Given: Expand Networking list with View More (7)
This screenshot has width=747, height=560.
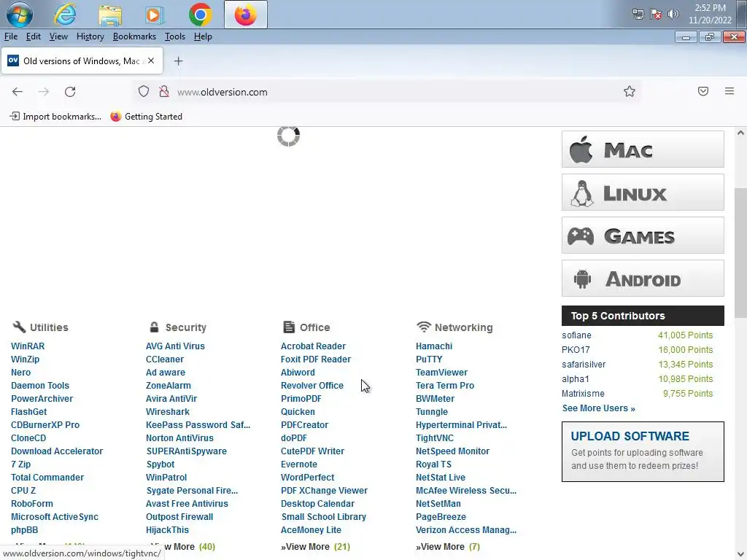Looking at the screenshot, I should click(x=448, y=547).
